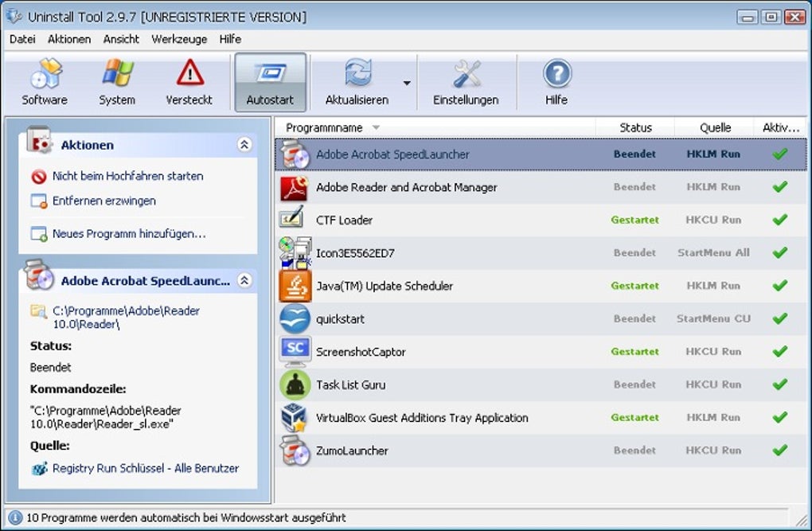Select the Task List Guru name
The image size is (812, 531).
[x=350, y=385]
